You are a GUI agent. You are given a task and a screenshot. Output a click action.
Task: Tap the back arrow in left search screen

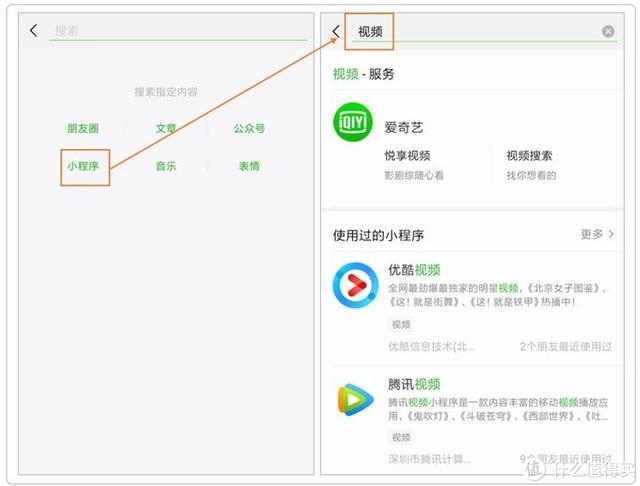[34, 31]
